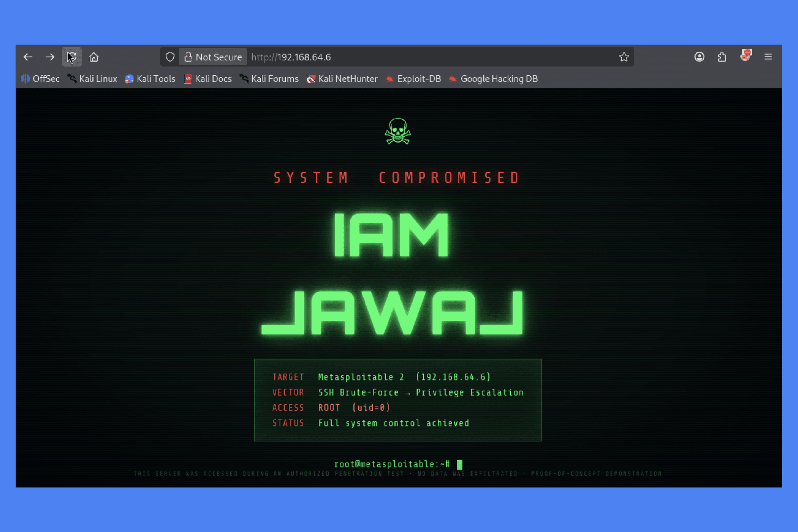
Task: Click the authorized penetration test disclaimer
Action: click(398, 474)
